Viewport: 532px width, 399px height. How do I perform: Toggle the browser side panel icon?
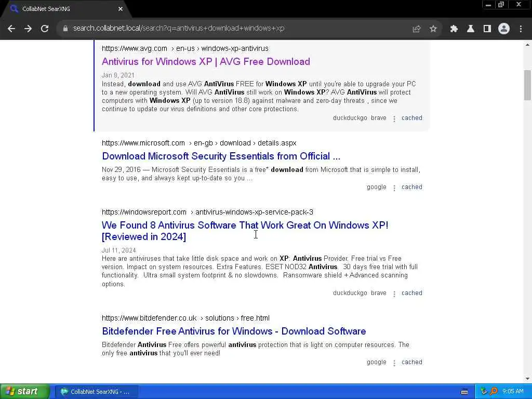[x=487, y=29]
